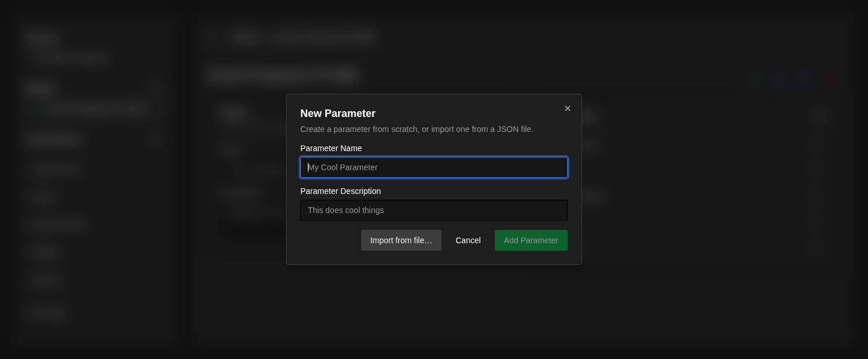
Task: Open the Import from file… option
Action: [x=401, y=240]
